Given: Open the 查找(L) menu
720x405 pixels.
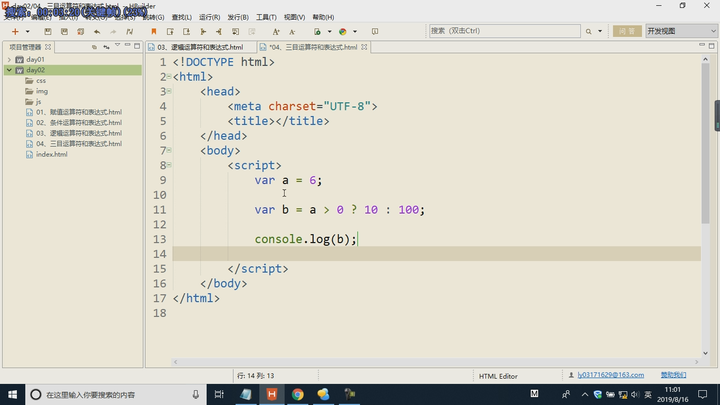Looking at the screenshot, I should (181, 17).
